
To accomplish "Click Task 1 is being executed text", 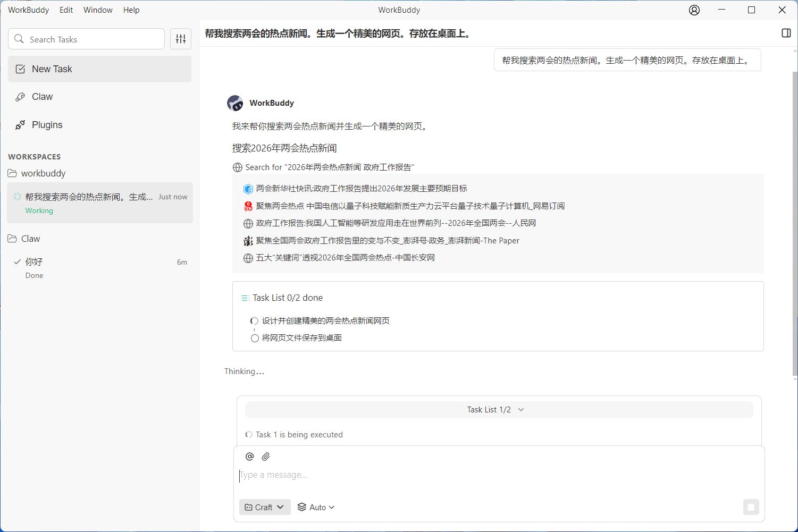I will 299,435.
